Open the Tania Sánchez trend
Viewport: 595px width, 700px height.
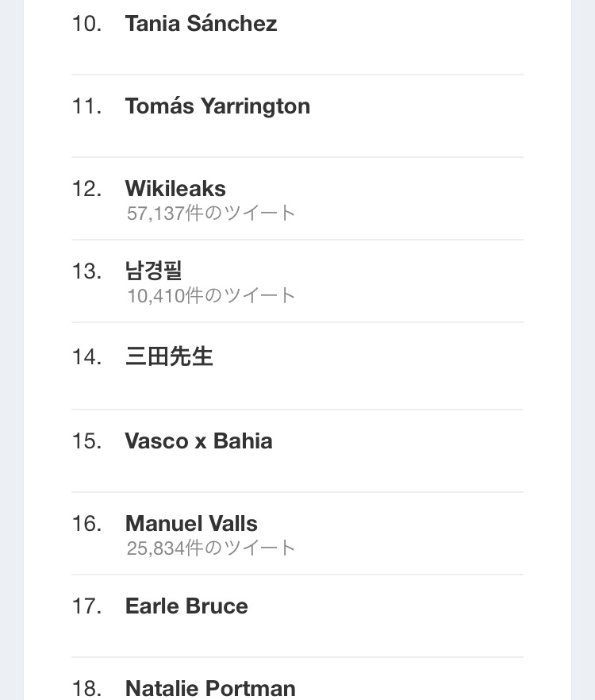pos(201,24)
